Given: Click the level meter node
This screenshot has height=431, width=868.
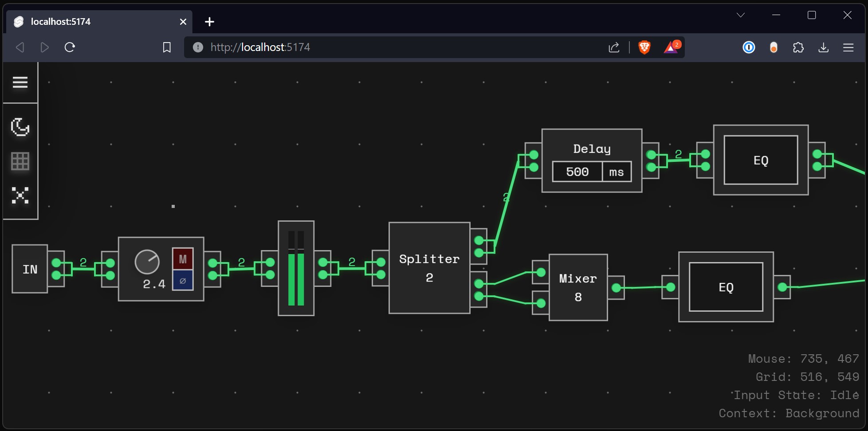Looking at the screenshot, I should coord(296,268).
